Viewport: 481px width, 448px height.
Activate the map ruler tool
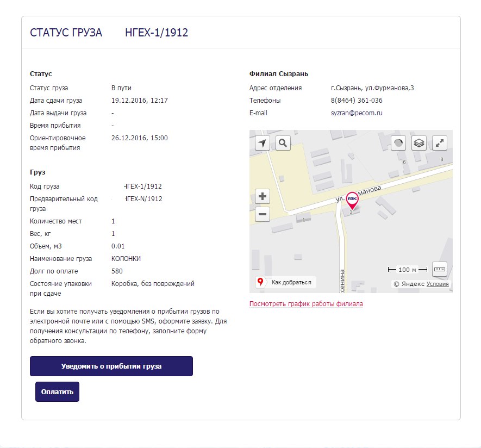pyautogui.click(x=439, y=269)
